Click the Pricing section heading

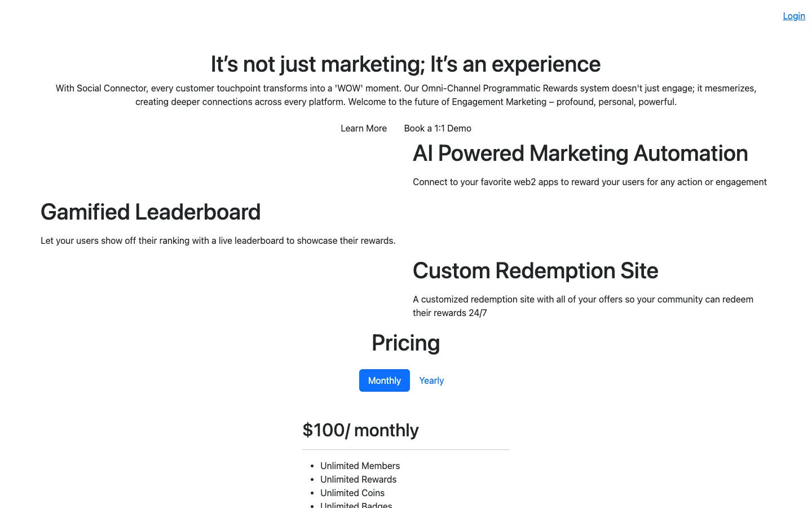(406, 343)
